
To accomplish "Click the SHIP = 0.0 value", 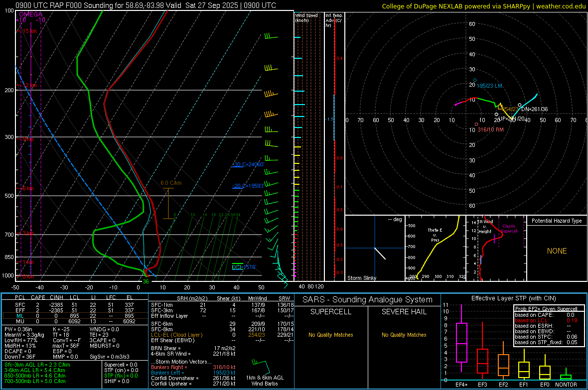I will [117, 381].
